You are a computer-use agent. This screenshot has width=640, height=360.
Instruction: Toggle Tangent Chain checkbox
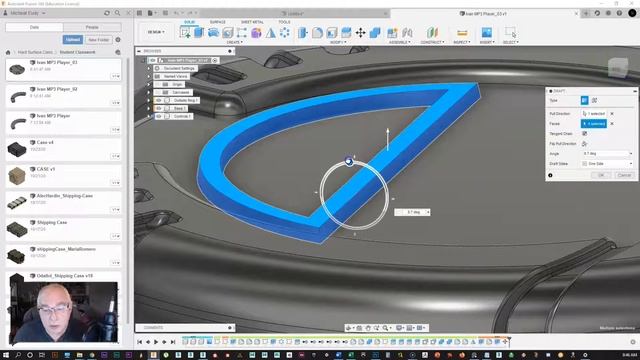[x=584, y=133]
